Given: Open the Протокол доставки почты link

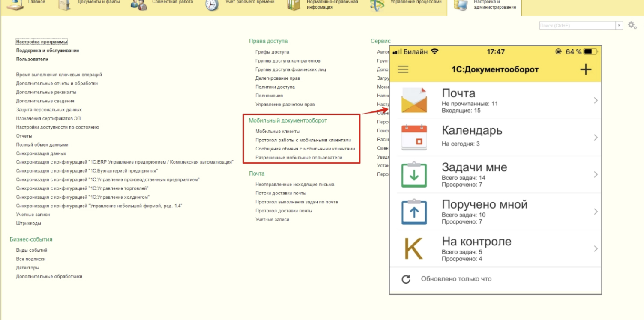Looking at the screenshot, I should 284,211.
